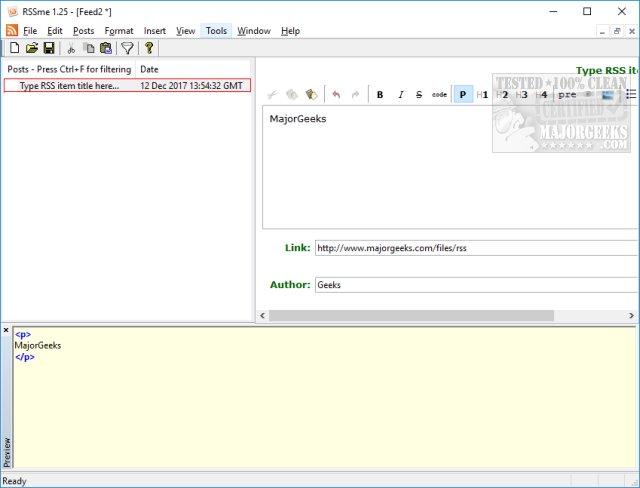
Task: Click the Undo arrow in editor toolbar
Action: click(x=336, y=94)
